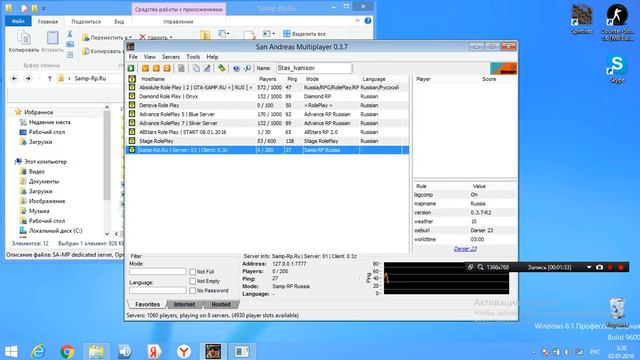The height and width of the screenshot is (360, 640).
Task: Open the Recycle Bin on the desktop
Action: coord(616,312)
